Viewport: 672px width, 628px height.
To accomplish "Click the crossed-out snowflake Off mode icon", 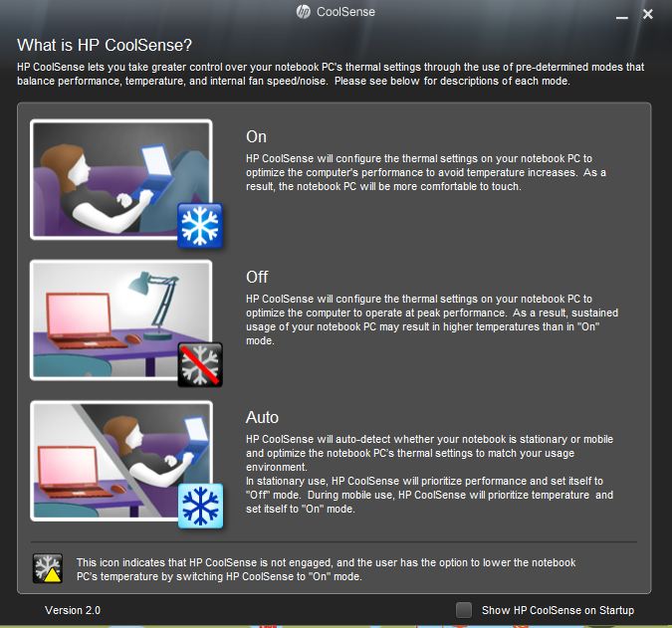I will [x=200, y=365].
